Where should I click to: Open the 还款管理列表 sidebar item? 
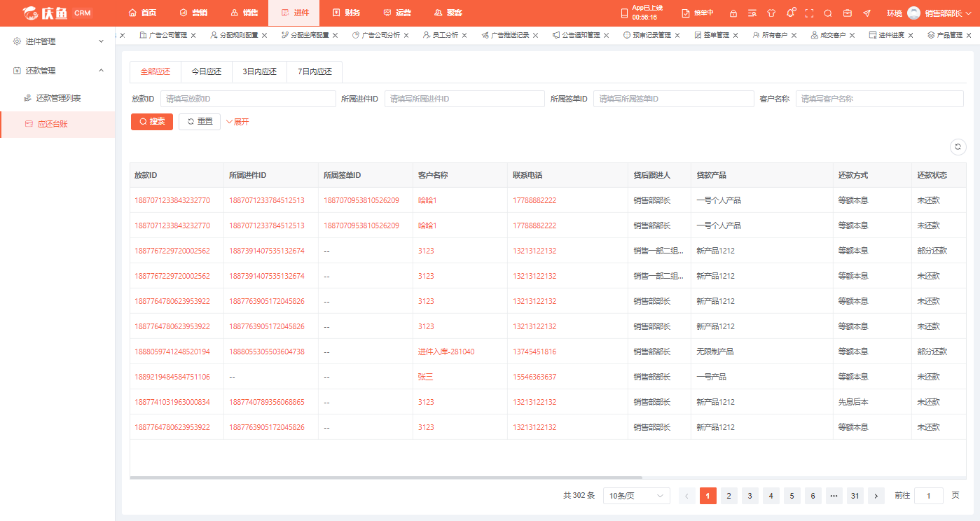pyautogui.click(x=57, y=98)
